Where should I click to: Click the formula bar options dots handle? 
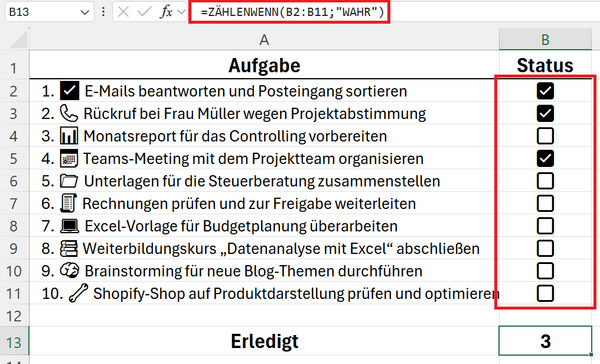coord(103,12)
